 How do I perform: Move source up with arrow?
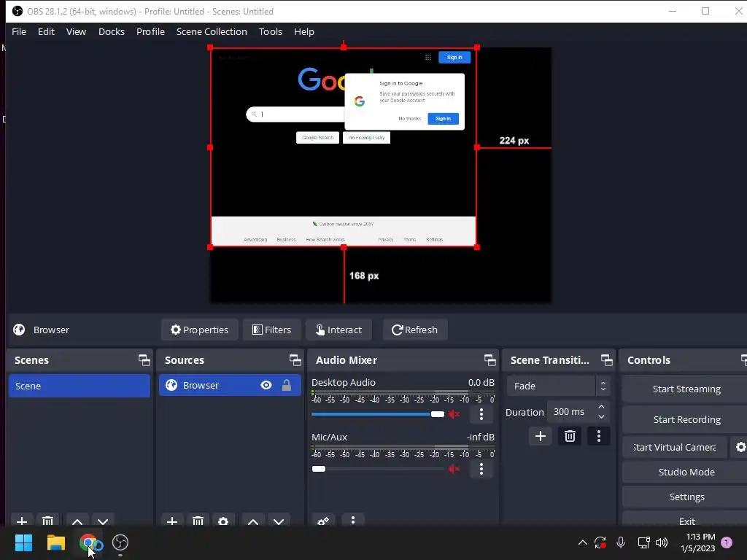(x=253, y=521)
